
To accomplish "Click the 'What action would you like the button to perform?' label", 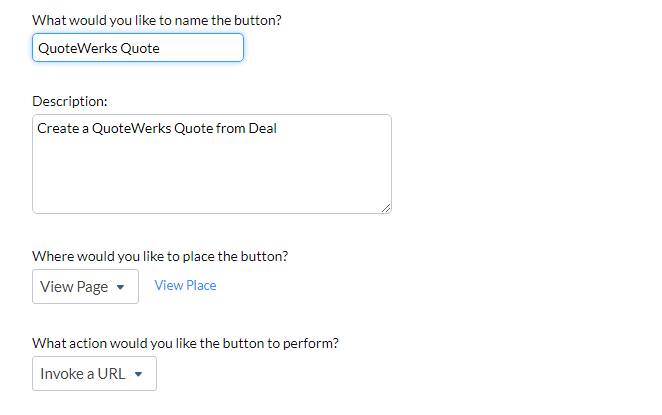I will pyautogui.click(x=185, y=343).
